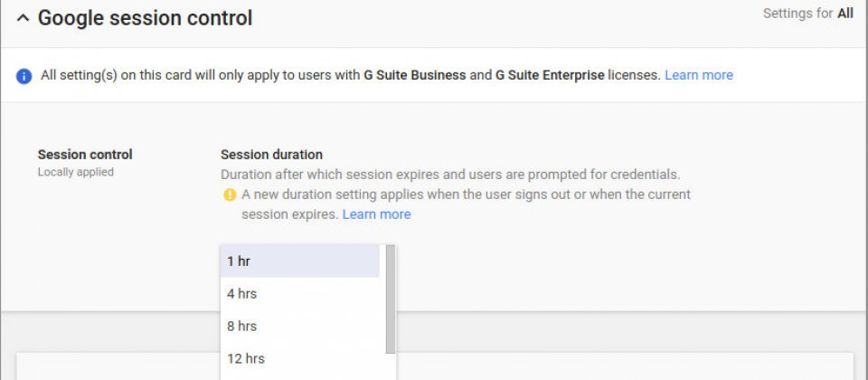
Task: Open Learn more link after 'session expires'
Action: (376, 214)
